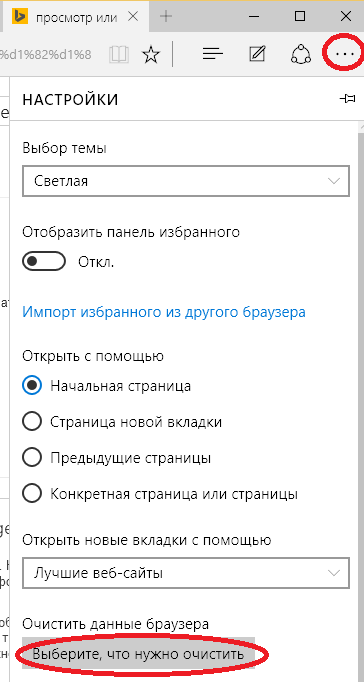The width and height of the screenshot is (364, 682).
Task: Open the Hub three-lines icon
Action: (x=213, y=54)
